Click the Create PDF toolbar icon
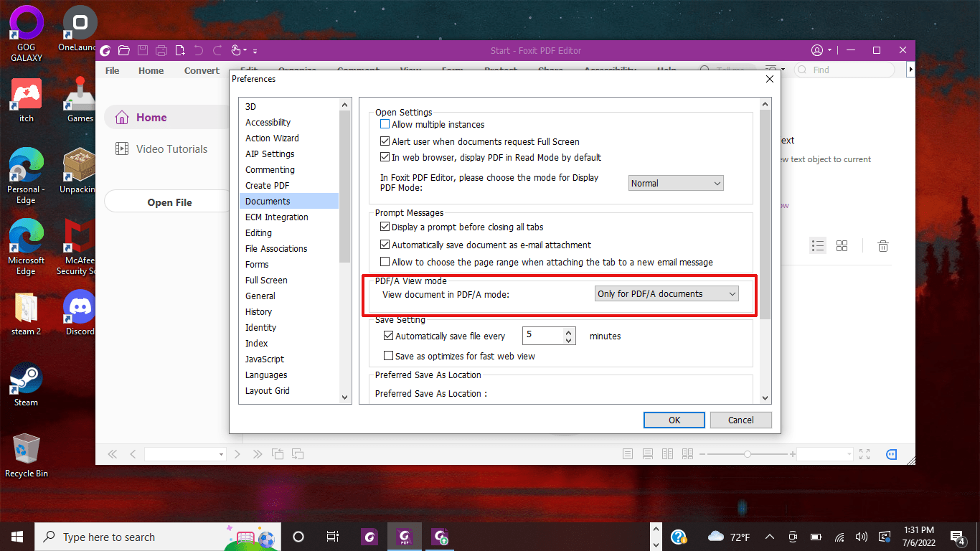Image resolution: width=980 pixels, height=551 pixels. pos(179,50)
